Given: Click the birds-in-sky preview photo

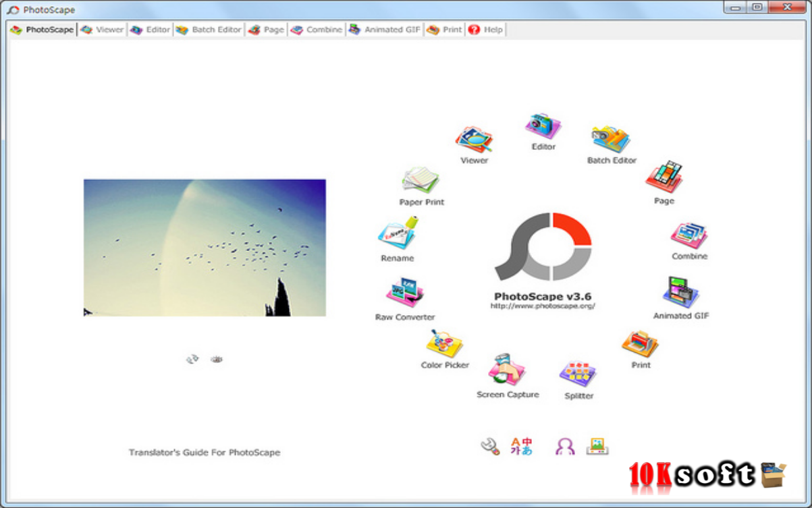Looking at the screenshot, I should pos(205,248).
